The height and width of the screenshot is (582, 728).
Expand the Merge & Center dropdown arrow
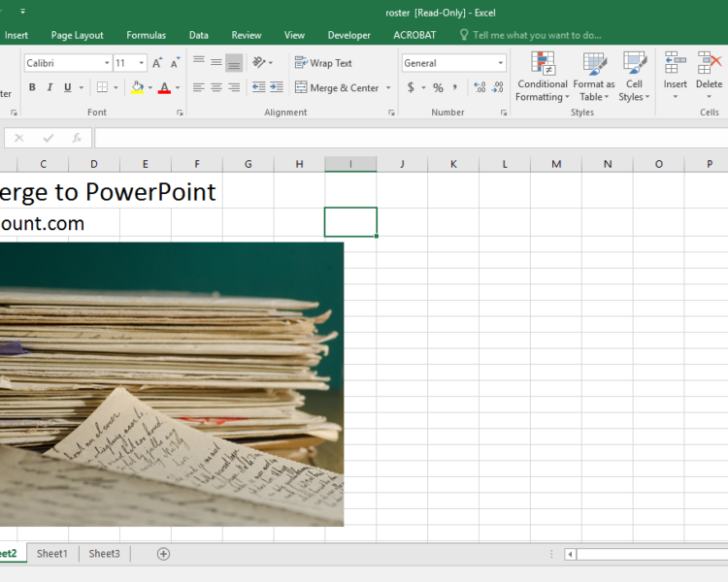coord(388,88)
